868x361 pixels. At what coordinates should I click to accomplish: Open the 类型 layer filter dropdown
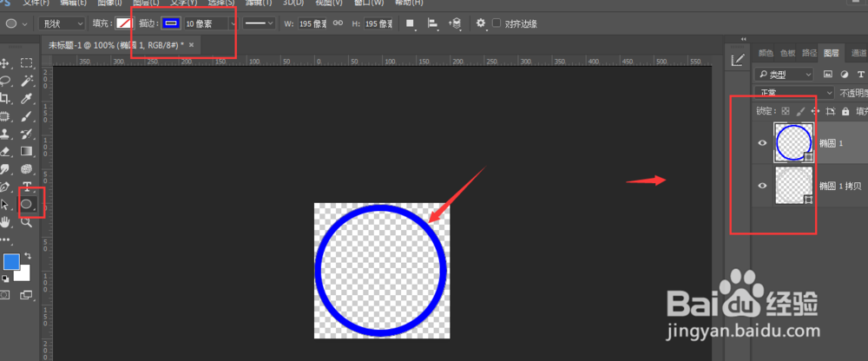tap(784, 74)
